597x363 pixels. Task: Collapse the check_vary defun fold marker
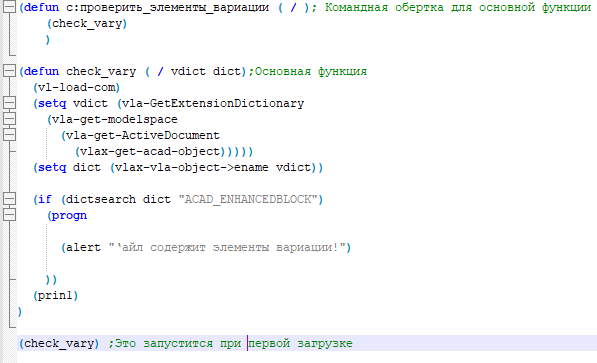[x=9, y=71]
